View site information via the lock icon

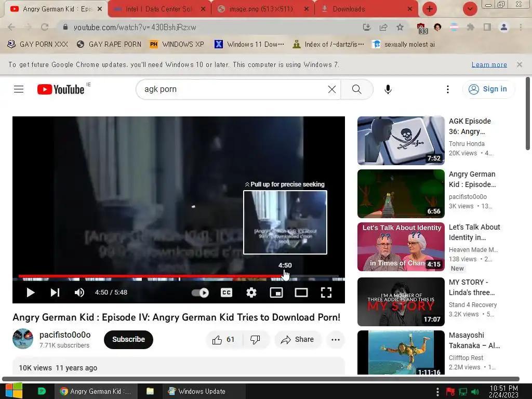[x=65, y=27]
